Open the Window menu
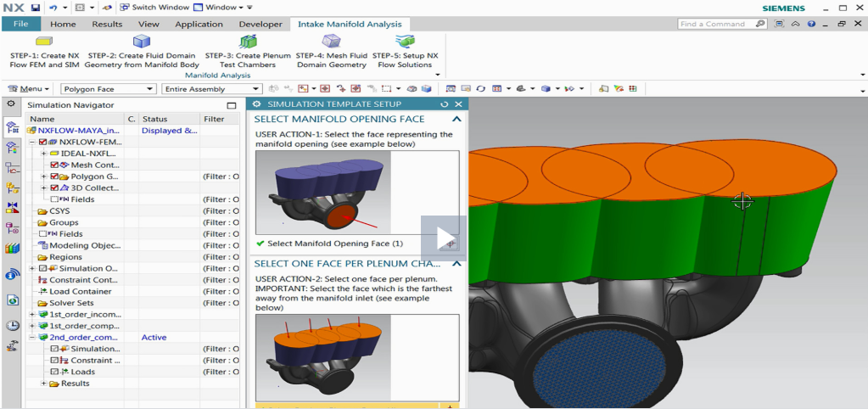 coord(219,8)
